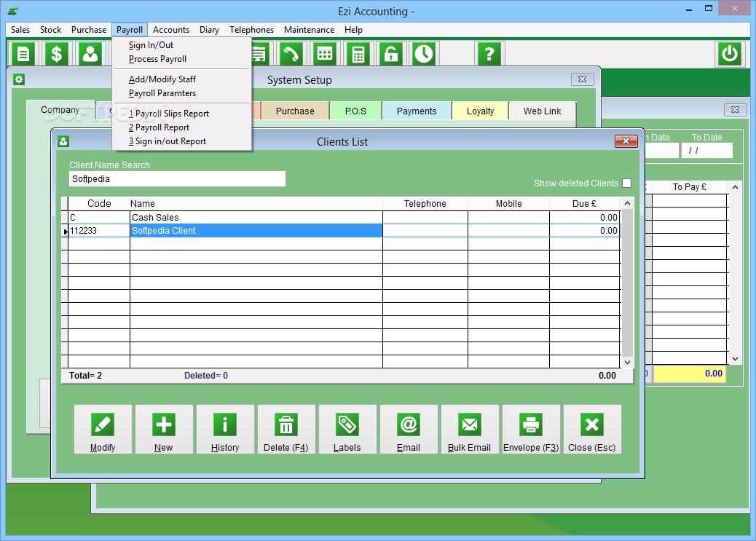
Task: Click the padlock toolbar icon
Action: 391,54
